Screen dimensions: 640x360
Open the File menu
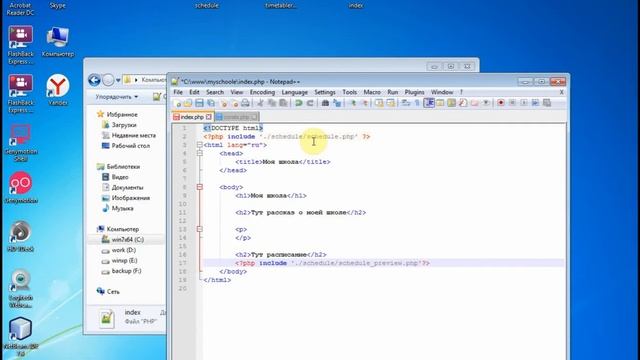(x=178, y=92)
